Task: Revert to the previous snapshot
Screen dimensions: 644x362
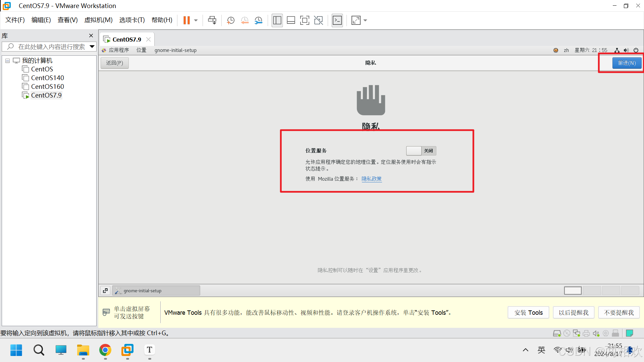Action: pos(245,20)
